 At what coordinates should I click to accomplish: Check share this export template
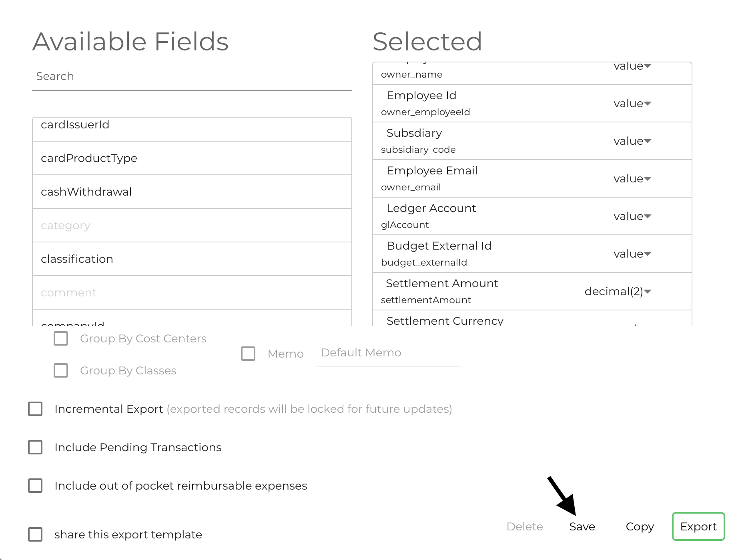[35, 534]
